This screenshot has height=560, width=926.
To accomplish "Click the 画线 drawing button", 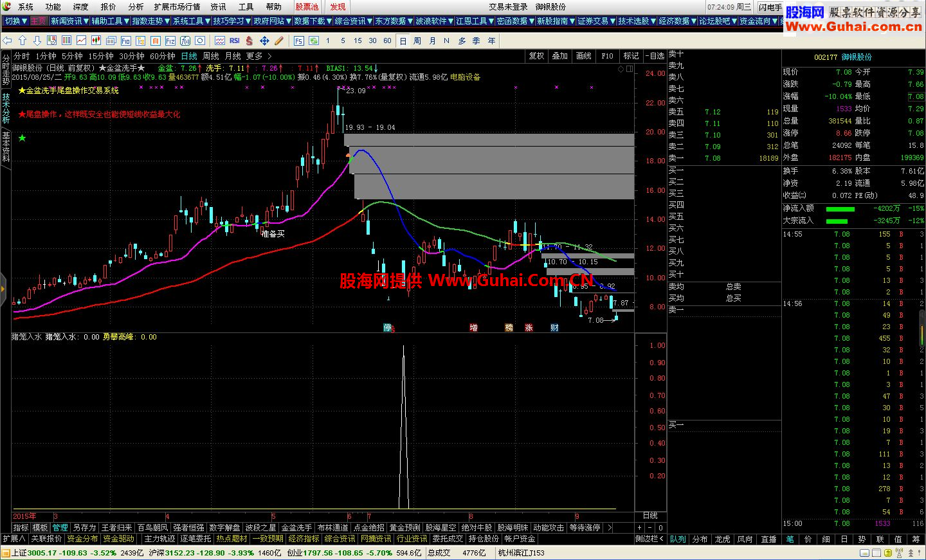I will click(583, 56).
